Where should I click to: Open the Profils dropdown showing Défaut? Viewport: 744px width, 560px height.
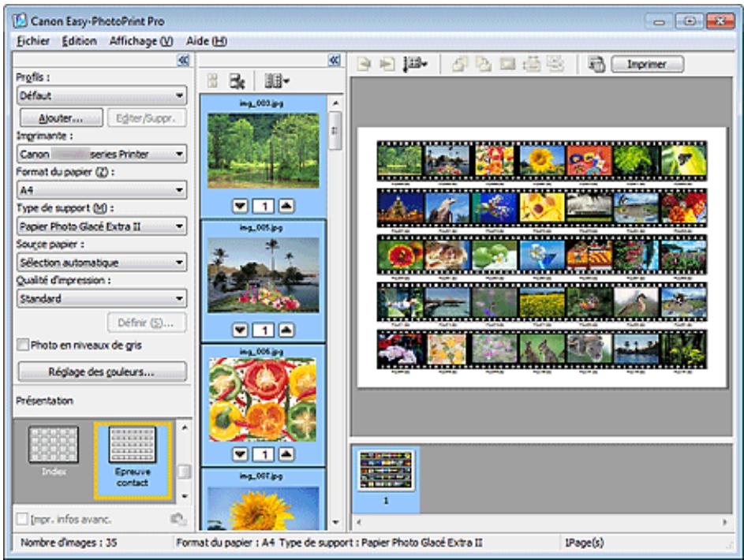[102, 95]
